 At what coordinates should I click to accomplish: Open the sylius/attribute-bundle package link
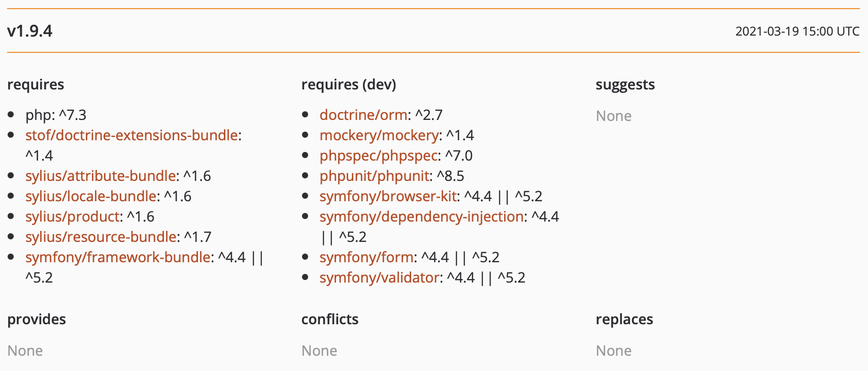coord(101,176)
